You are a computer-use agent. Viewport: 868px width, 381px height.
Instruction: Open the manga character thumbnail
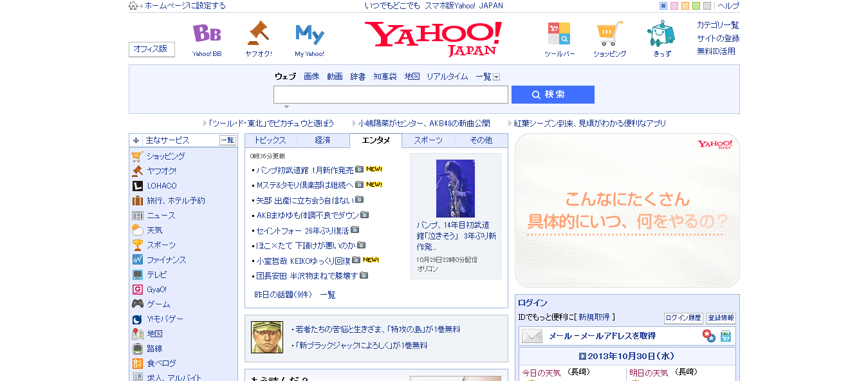pyautogui.click(x=267, y=337)
